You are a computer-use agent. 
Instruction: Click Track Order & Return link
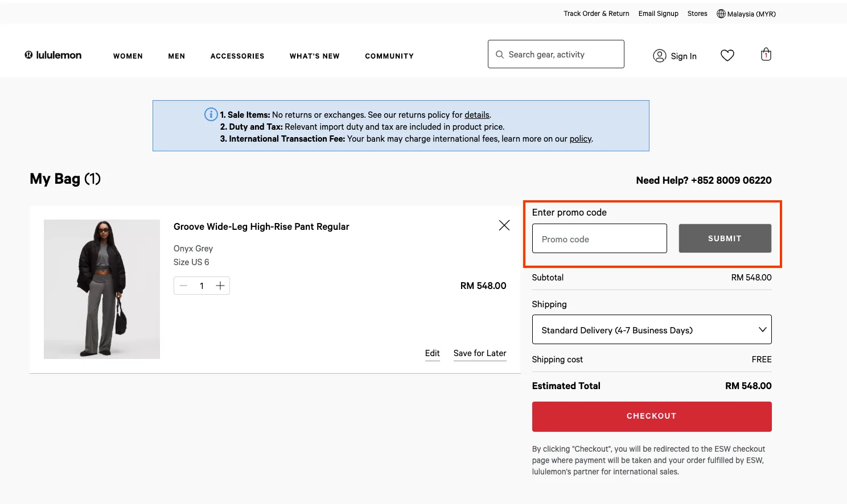coord(597,14)
